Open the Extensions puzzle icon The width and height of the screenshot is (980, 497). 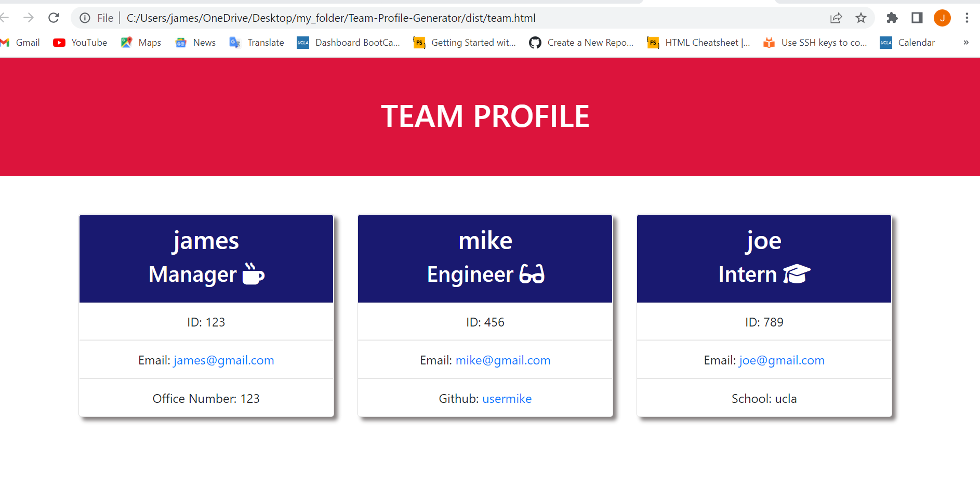point(892,18)
